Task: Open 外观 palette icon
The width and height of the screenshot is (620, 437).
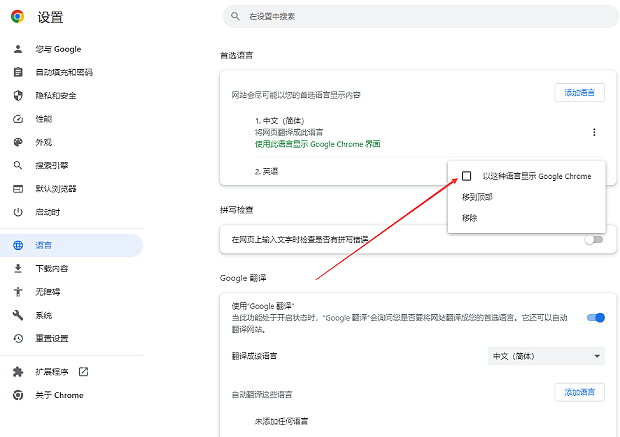Action: 18,142
